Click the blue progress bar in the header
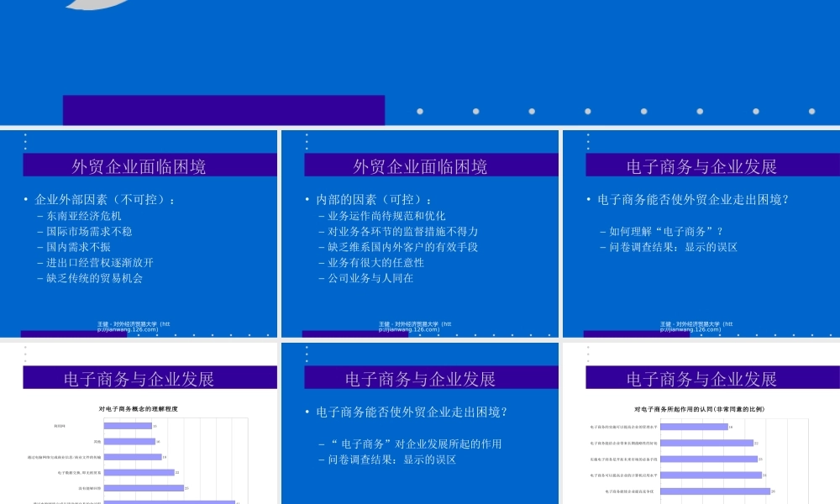The image size is (840, 504). click(223, 107)
